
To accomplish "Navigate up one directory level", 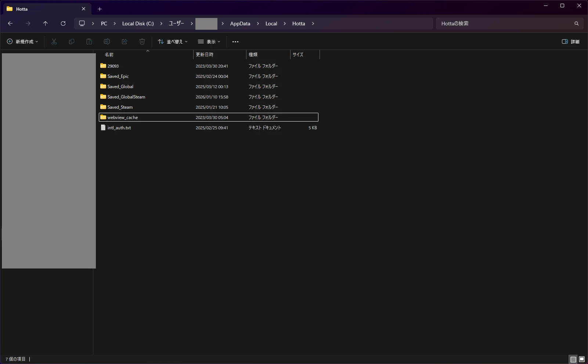I will coord(46,24).
